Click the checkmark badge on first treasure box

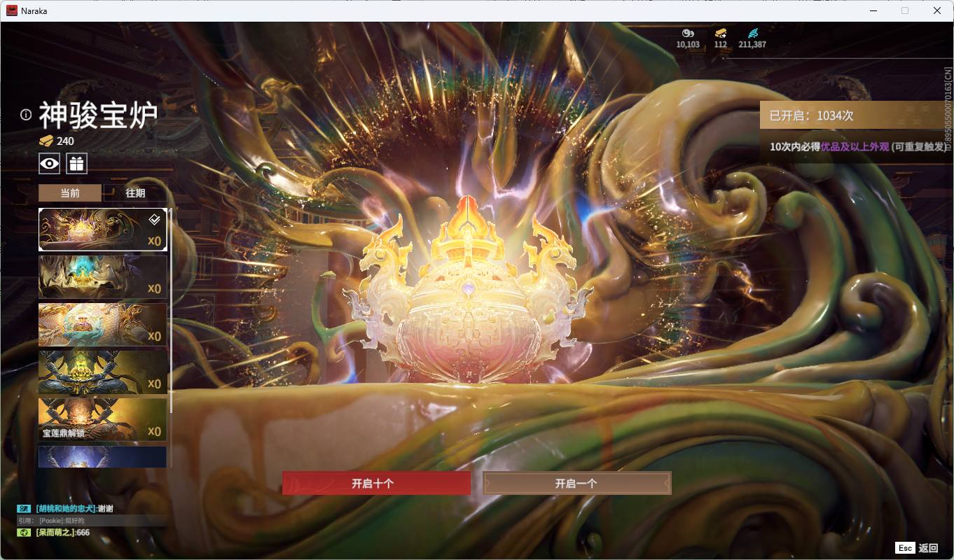(155, 220)
